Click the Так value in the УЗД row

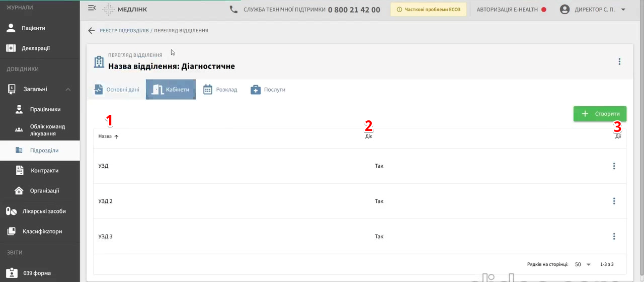click(379, 166)
